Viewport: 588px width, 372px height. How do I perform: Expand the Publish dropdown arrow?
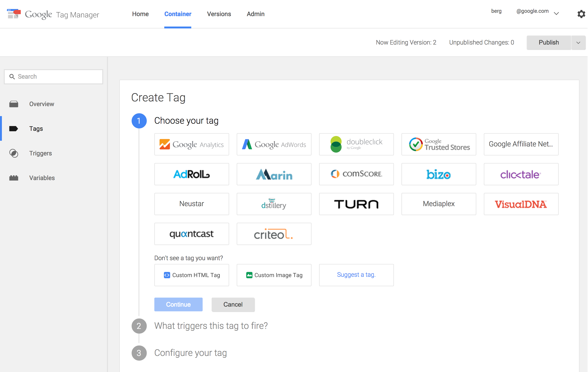578,42
